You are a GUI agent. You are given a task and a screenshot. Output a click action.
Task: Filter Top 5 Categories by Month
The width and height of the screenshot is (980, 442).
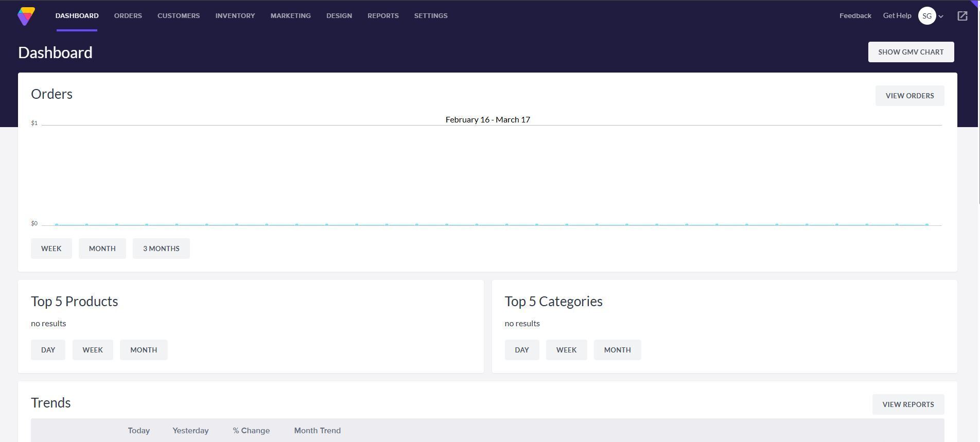tap(617, 350)
